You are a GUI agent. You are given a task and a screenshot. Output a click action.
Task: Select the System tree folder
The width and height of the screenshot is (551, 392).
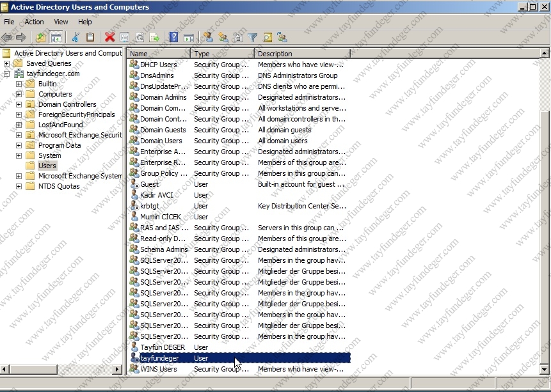(49, 155)
